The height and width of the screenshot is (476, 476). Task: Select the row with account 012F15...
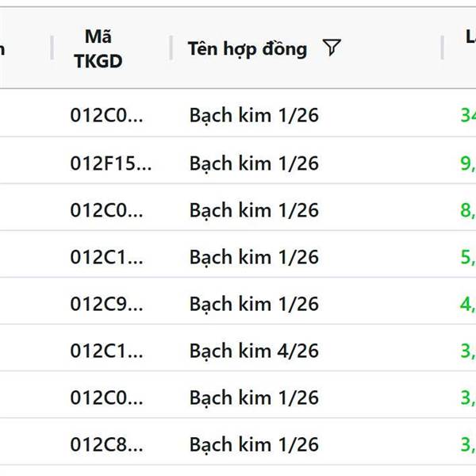110,163
